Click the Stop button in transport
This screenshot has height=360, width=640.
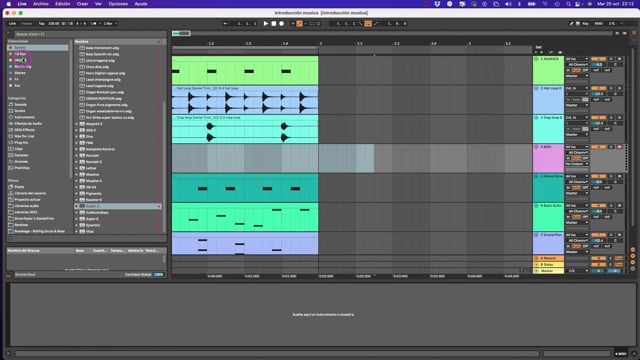tap(274, 24)
